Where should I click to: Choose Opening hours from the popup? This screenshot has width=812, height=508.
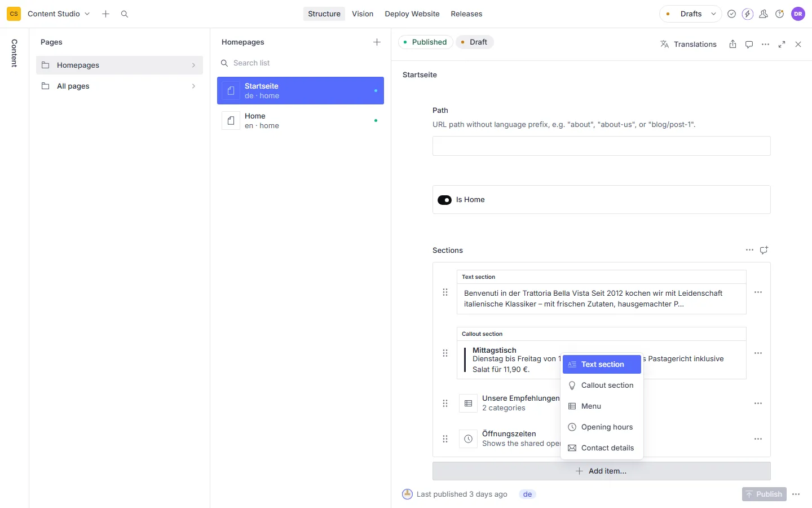(x=602, y=427)
